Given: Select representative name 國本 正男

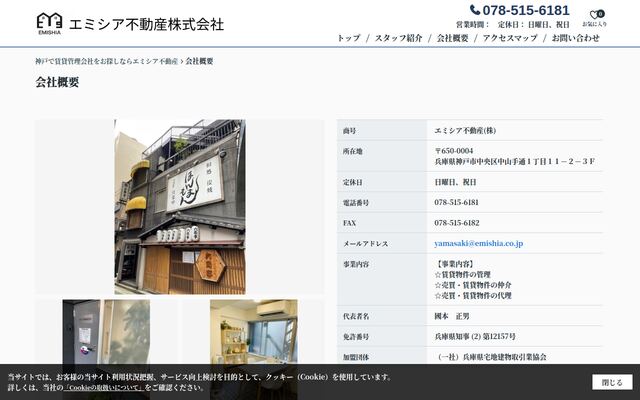Looking at the screenshot, I should coord(451,316).
